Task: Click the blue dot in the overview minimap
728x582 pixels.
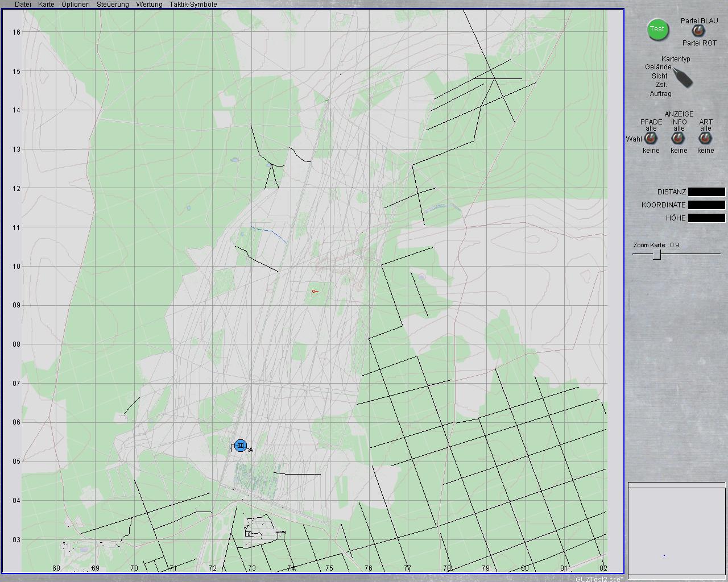Action: 664,555
